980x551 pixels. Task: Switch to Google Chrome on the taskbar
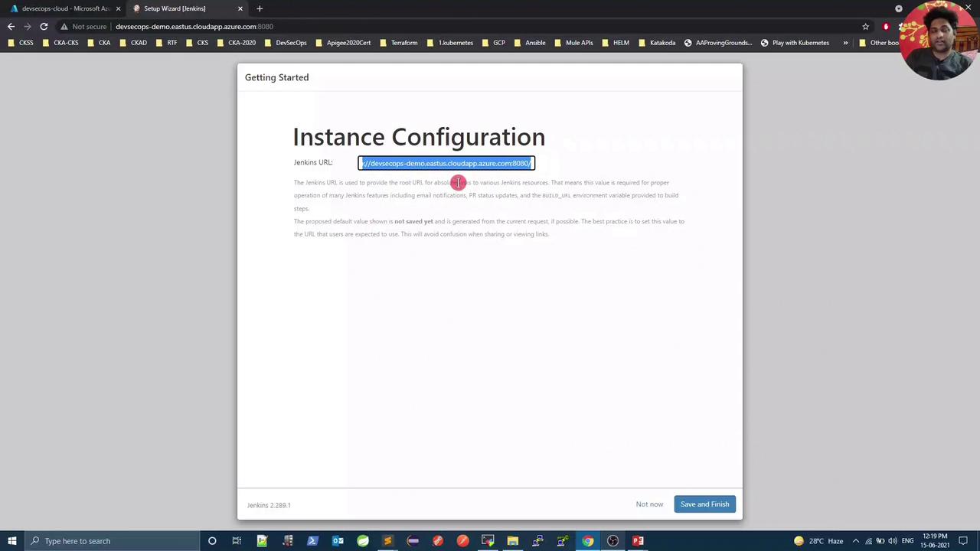(x=587, y=541)
